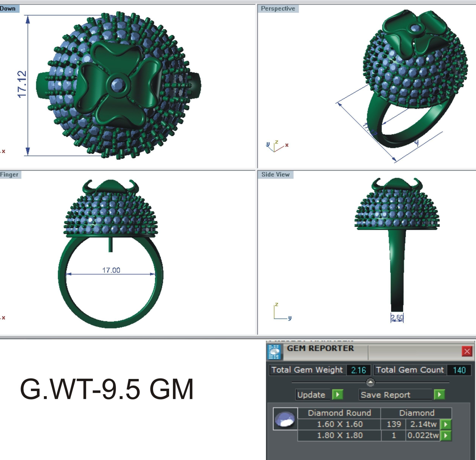Screen dimensions: 476x460
Task: Click the 1.80 X 1.80 size cell
Action: [x=340, y=436]
